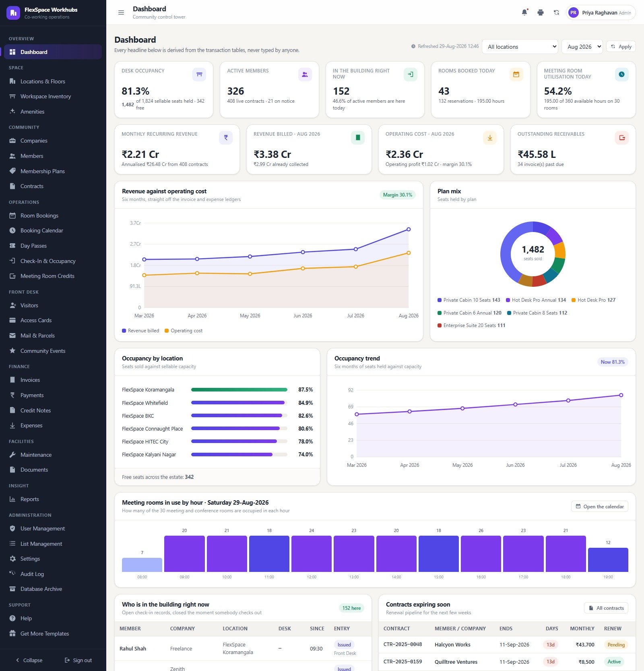Click the Rooms Booked Today calendar icon
Image resolution: width=644 pixels, height=671 pixels.
tap(516, 75)
